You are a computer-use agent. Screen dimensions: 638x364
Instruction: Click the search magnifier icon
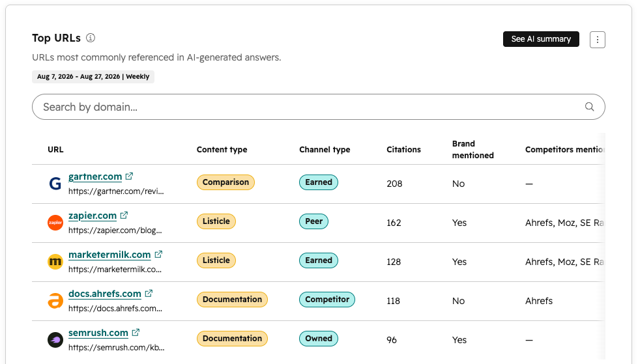click(589, 107)
